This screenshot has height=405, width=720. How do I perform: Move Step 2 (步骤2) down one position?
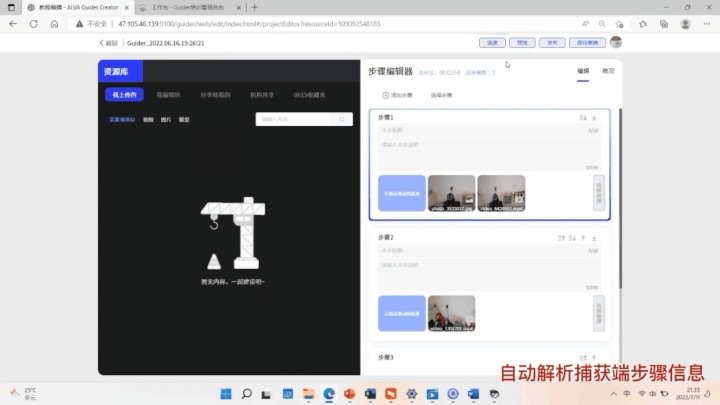pos(572,238)
